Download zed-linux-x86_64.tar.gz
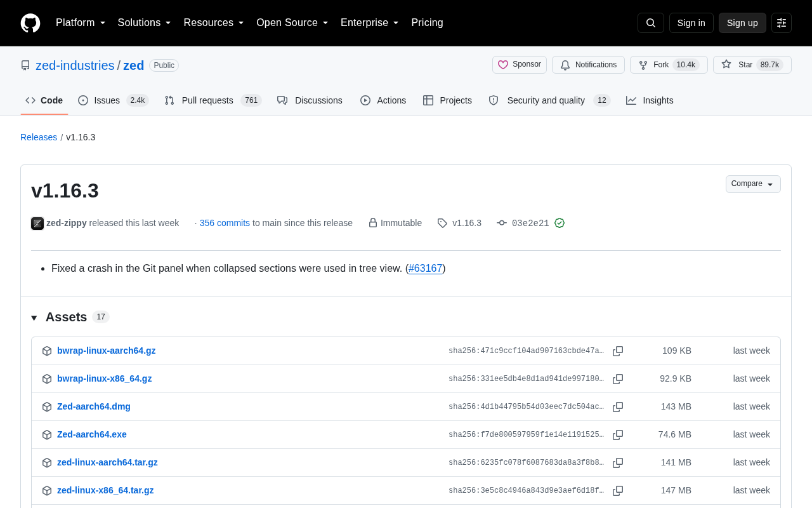 point(105,490)
